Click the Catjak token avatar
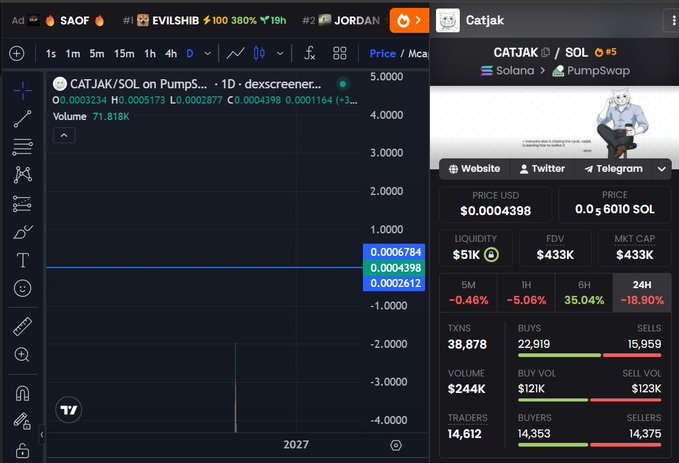Viewport: 679px width, 463px height. click(448, 20)
